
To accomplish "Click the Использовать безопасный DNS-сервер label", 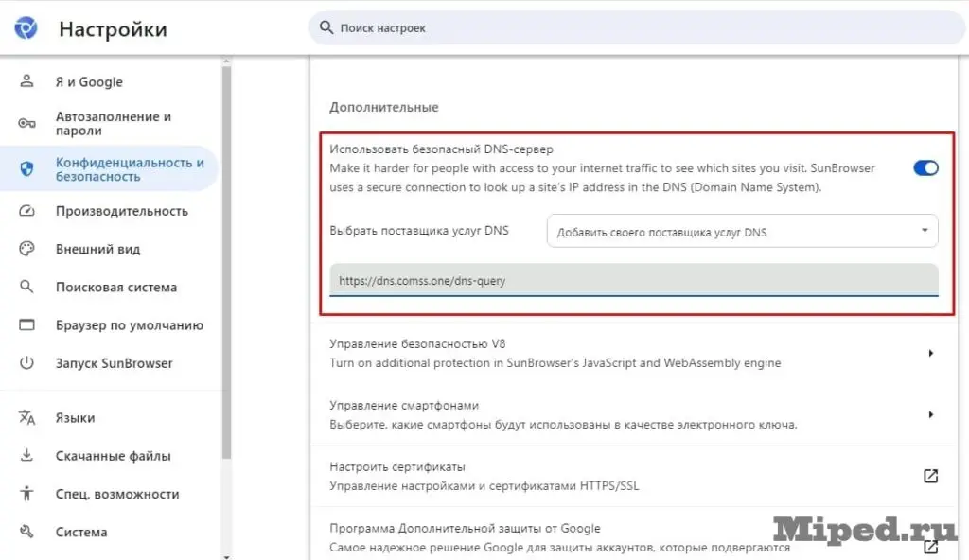I will pos(441,149).
